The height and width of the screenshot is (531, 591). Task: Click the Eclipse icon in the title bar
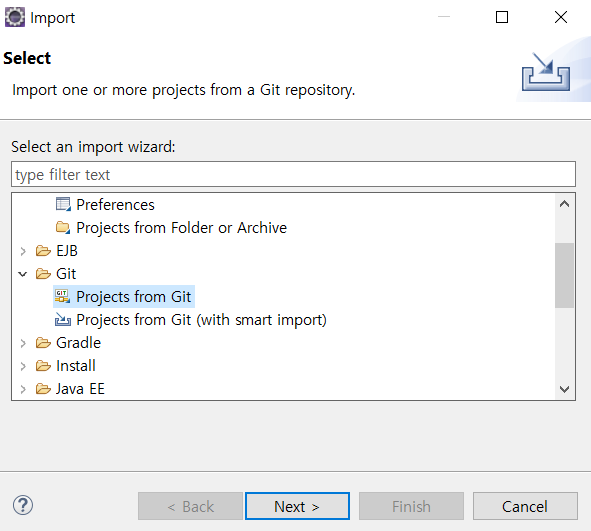tap(15, 17)
